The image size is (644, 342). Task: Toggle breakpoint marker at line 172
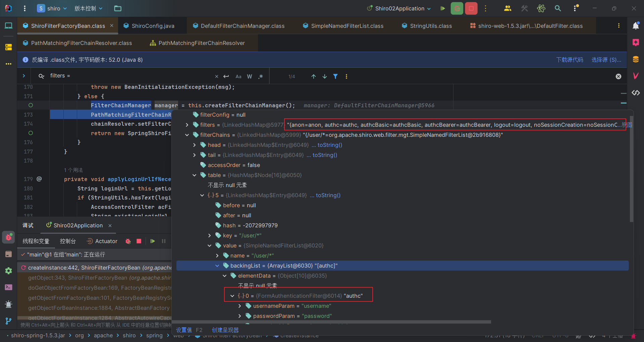coord(31,105)
